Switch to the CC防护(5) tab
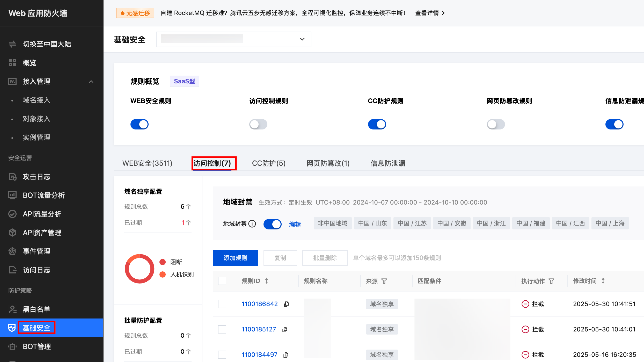The image size is (644, 362). [269, 163]
